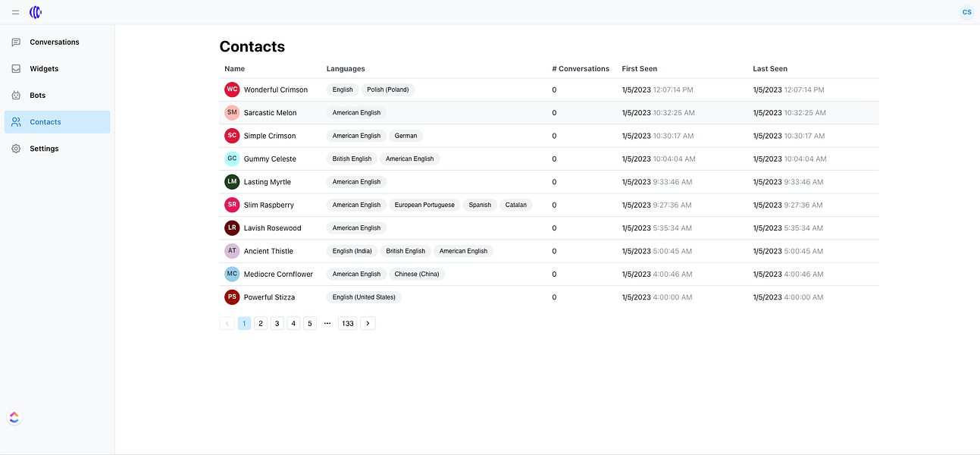Jump to page 133 of contacts
Image resolution: width=980 pixels, height=455 pixels.
(348, 323)
